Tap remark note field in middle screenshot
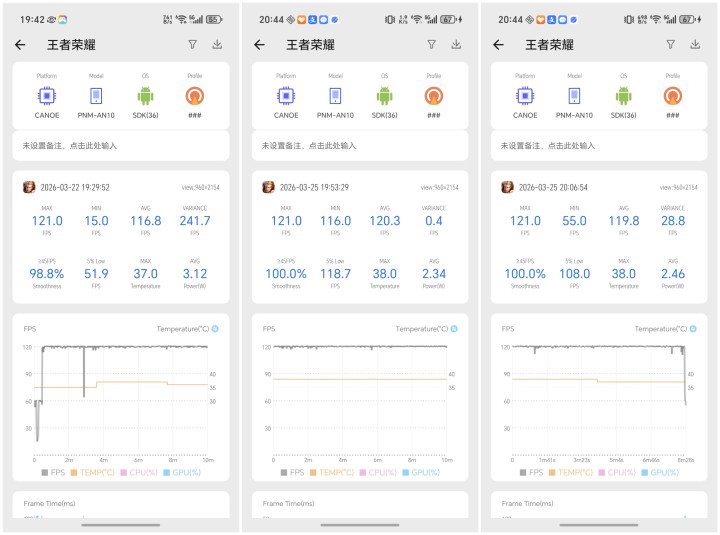Image resolution: width=720 pixels, height=535 pixels. click(x=360, y=146)
